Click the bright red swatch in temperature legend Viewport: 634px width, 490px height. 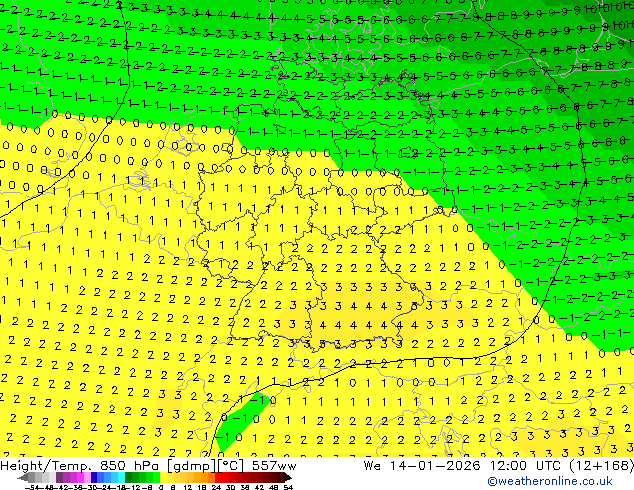click(x=218, y=478)
